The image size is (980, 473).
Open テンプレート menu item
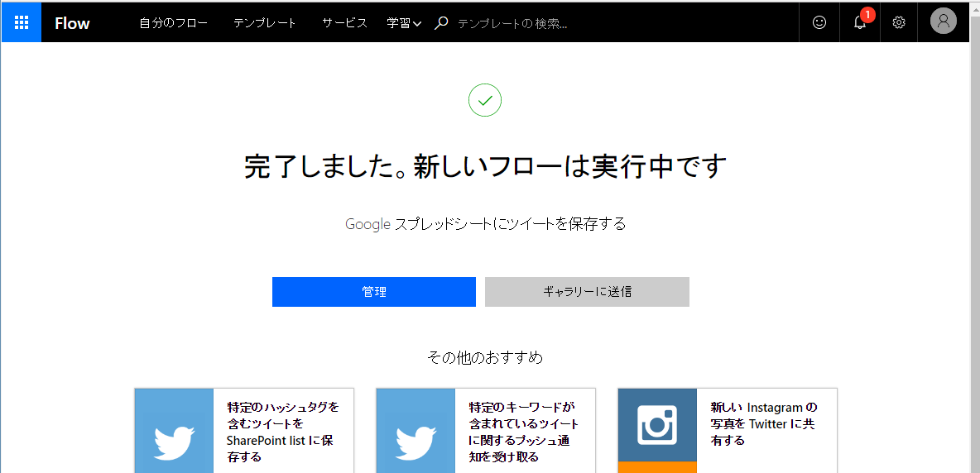[x=264, y=23]
